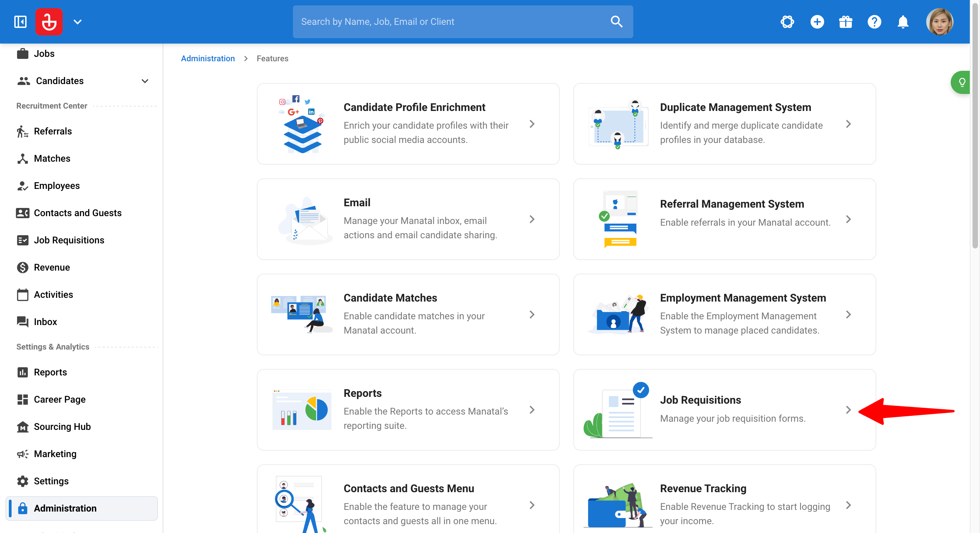This screenshot has width=980, height=533.
Task: Open the organization dropdown arrow beside logo
Action: click(78, 22)
